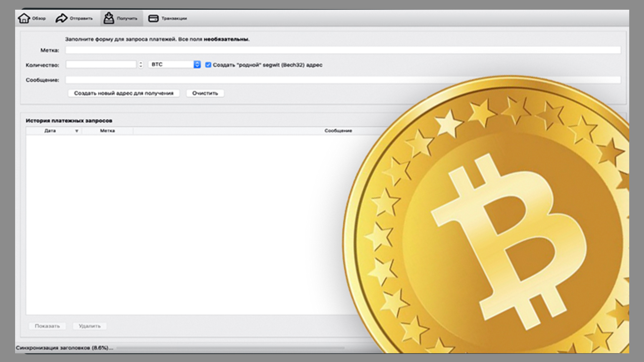
Task: Click into the Метка input field
Action: tap(343, 50)
